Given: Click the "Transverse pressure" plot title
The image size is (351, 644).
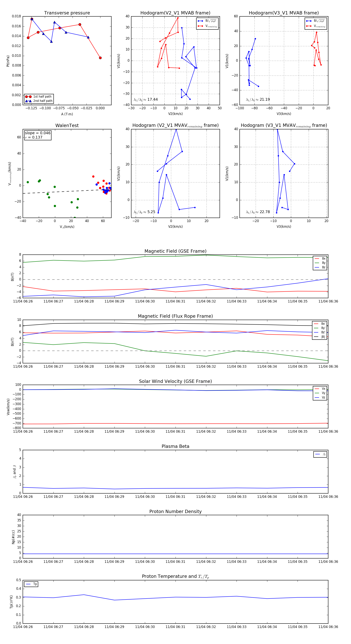Looking at the screenshot, I should coord(67,13).
